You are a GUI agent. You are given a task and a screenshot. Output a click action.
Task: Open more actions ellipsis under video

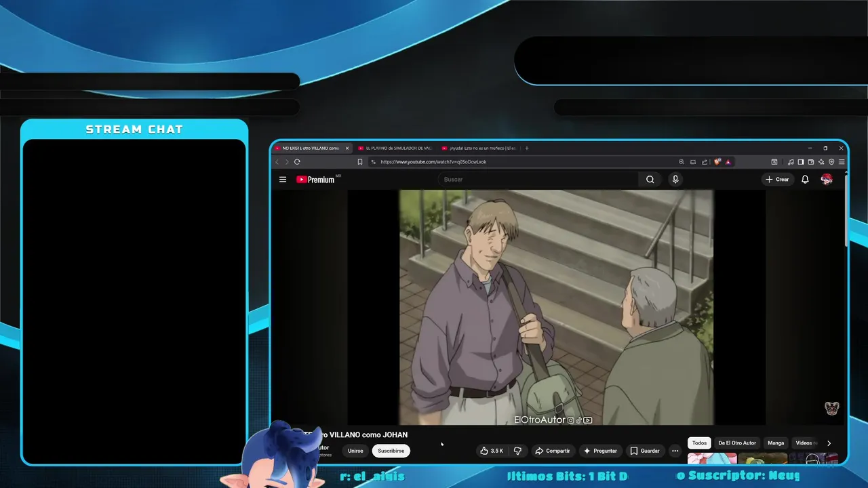point(675,451)
